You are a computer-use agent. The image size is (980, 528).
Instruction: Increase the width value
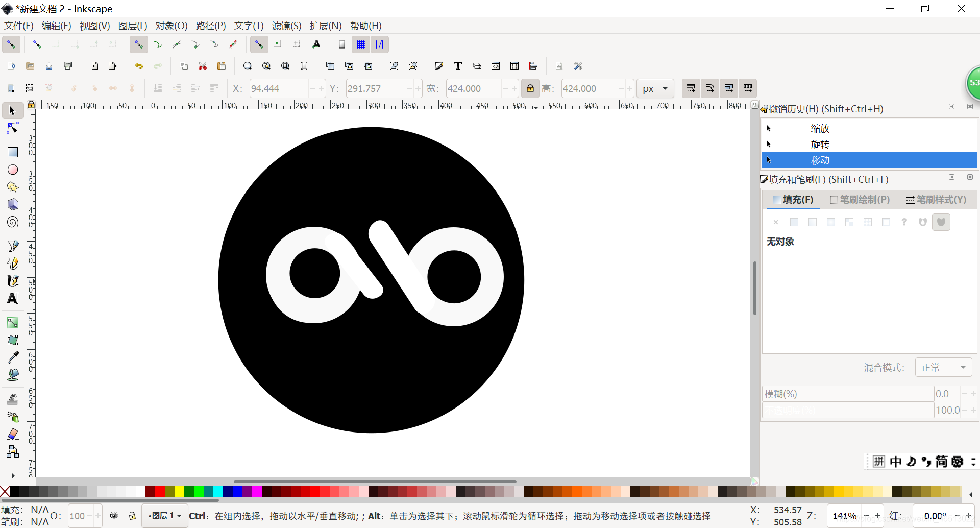[x=514, y=88]
